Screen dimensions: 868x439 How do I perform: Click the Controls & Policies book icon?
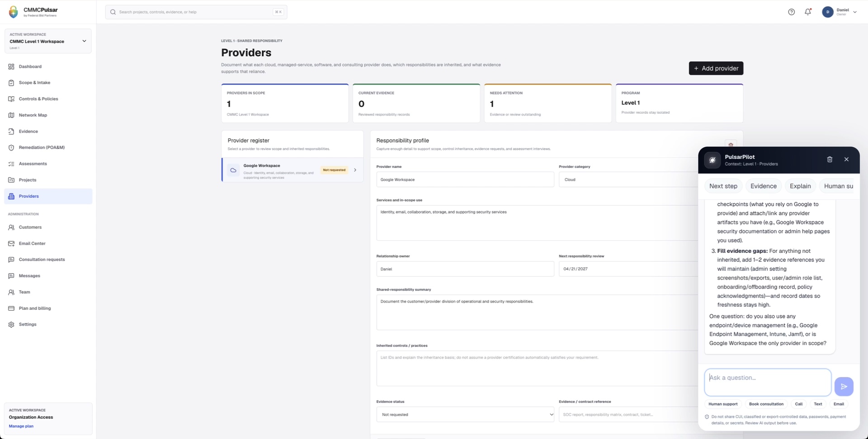tap(11, 99)
